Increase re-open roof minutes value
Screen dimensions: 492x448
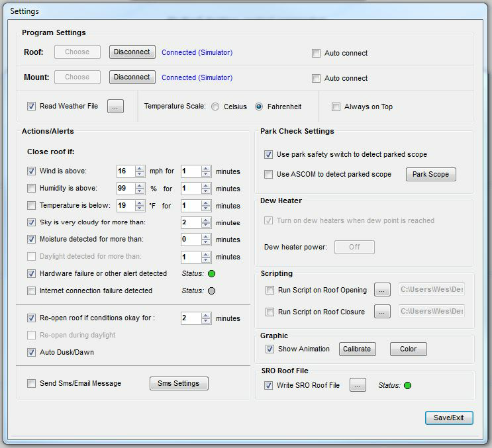[205, 316]
